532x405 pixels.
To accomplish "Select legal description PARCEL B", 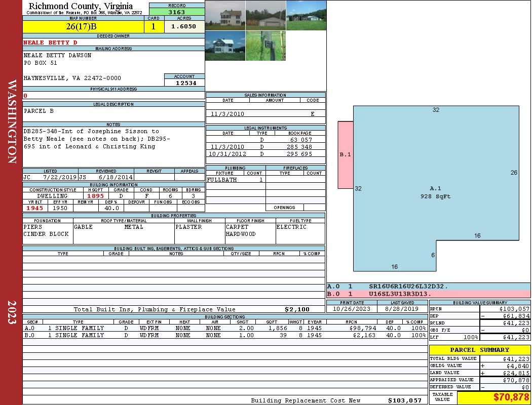I will 39,111.
